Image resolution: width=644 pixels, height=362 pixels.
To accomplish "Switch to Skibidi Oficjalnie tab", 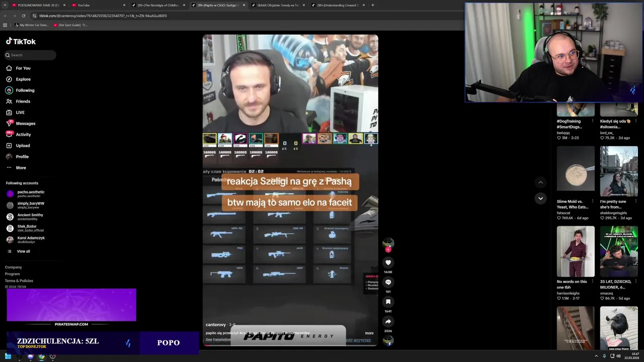I will pos(278,5).
